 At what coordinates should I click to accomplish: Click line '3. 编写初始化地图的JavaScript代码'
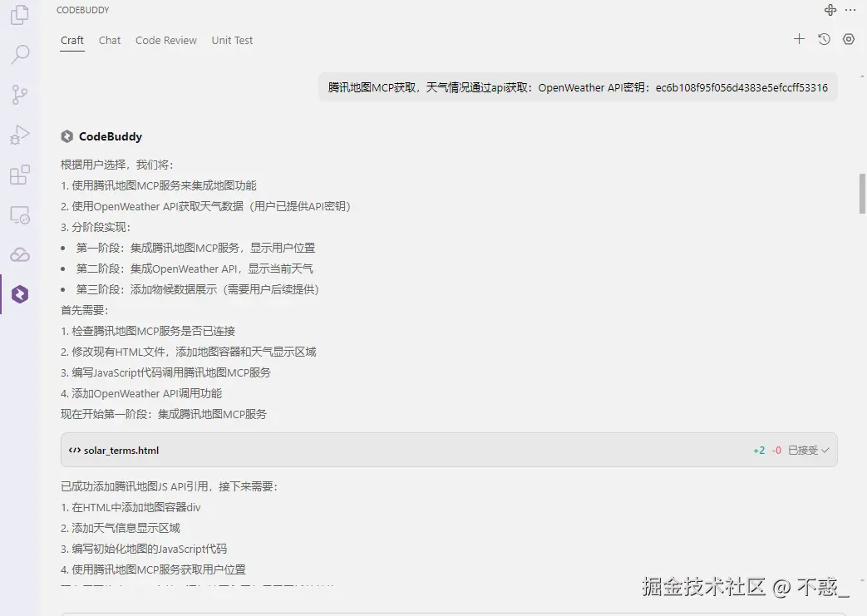(x=144, y=549)
